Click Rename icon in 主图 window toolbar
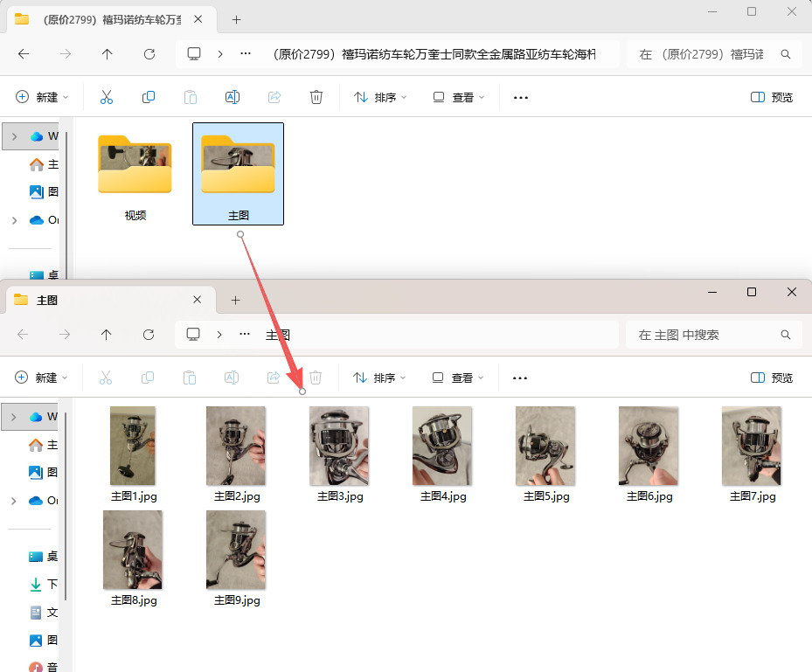 232,378
